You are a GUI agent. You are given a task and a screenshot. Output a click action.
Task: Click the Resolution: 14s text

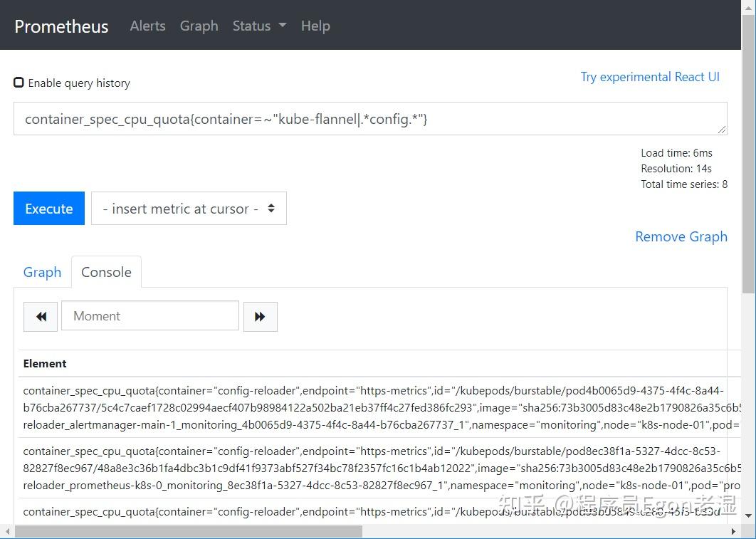(x=676, y=168)
